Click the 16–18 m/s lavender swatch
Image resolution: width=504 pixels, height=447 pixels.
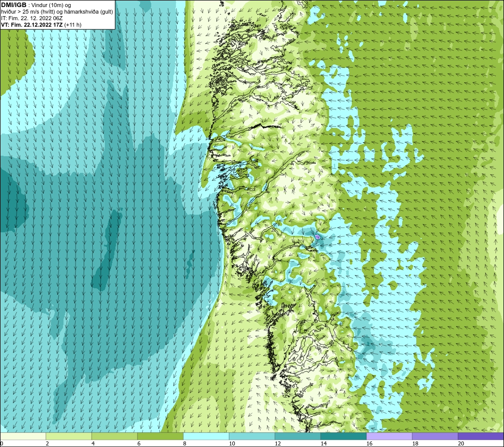click(389, 436)
